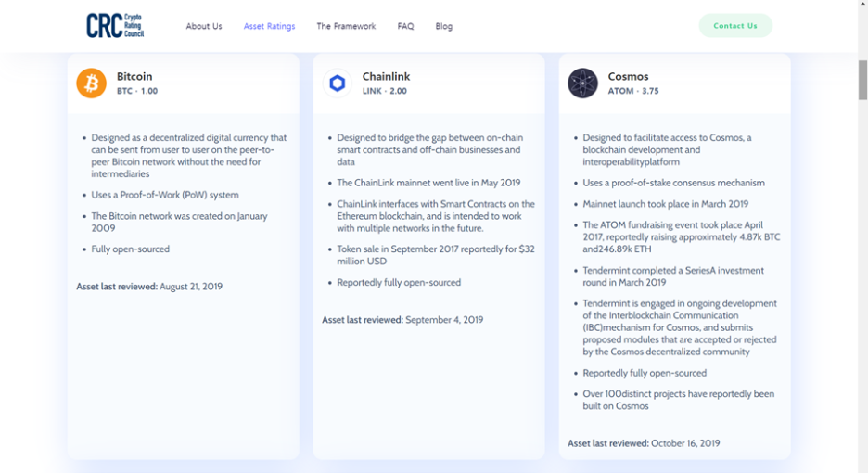Click 'Uses a Proof-of-Work (PoW) system' bullet
Screen dimensions: 868x473
coord(165,195)
